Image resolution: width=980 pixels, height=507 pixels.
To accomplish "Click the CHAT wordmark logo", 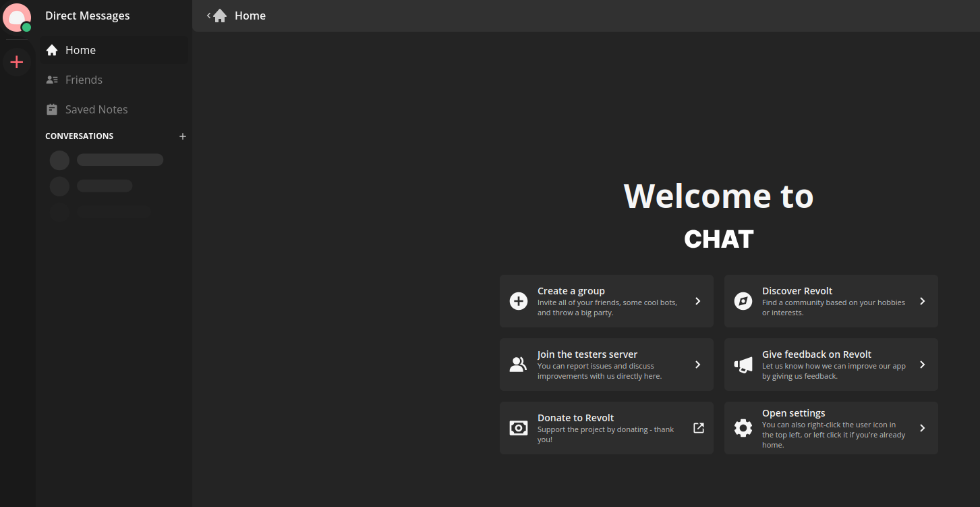I will (719, 239).
